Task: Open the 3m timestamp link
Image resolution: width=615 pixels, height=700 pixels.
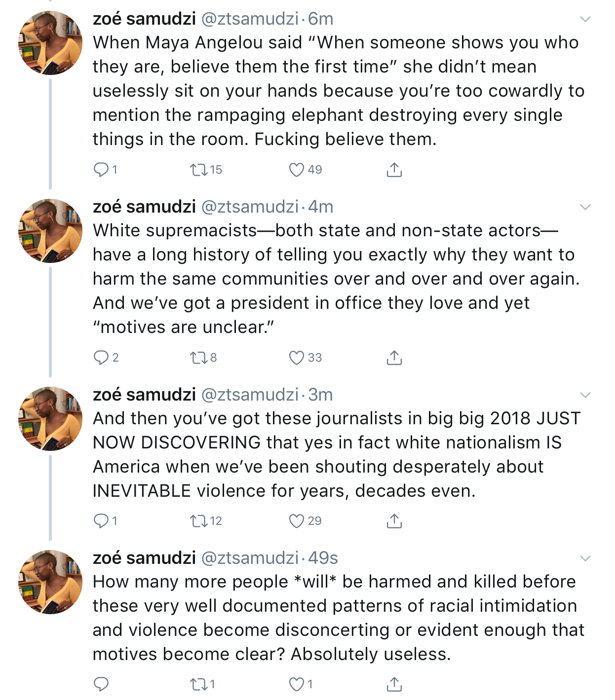Action: click(320, 395)
